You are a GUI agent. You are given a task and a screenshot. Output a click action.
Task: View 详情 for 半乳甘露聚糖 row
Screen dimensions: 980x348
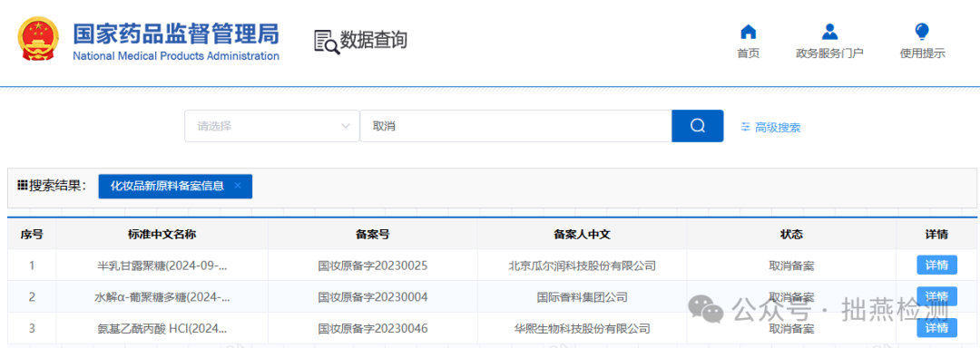click(936, 265)
